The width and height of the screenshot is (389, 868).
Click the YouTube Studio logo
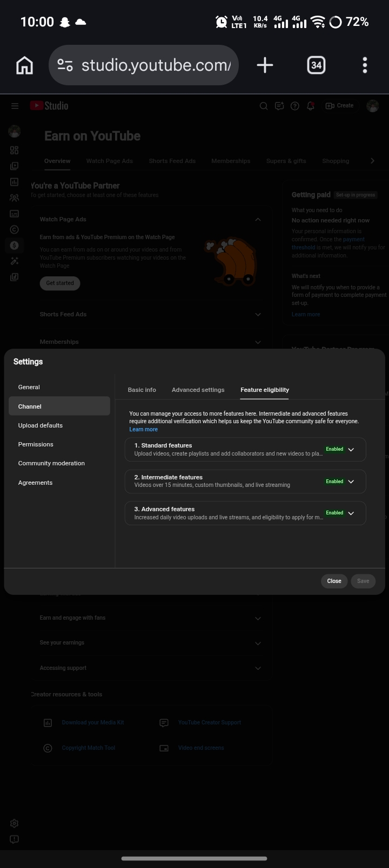click(x=49, y=106)
